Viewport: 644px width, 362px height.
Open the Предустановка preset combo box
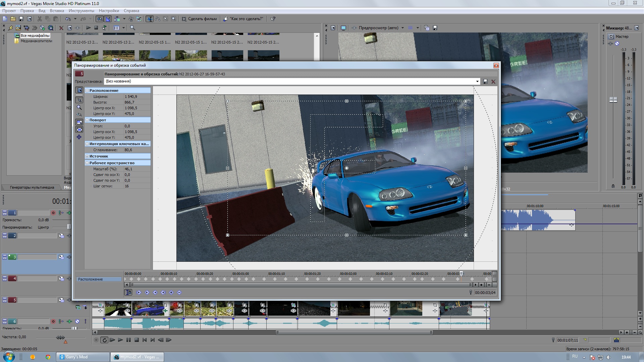click(x=292, y=81)
